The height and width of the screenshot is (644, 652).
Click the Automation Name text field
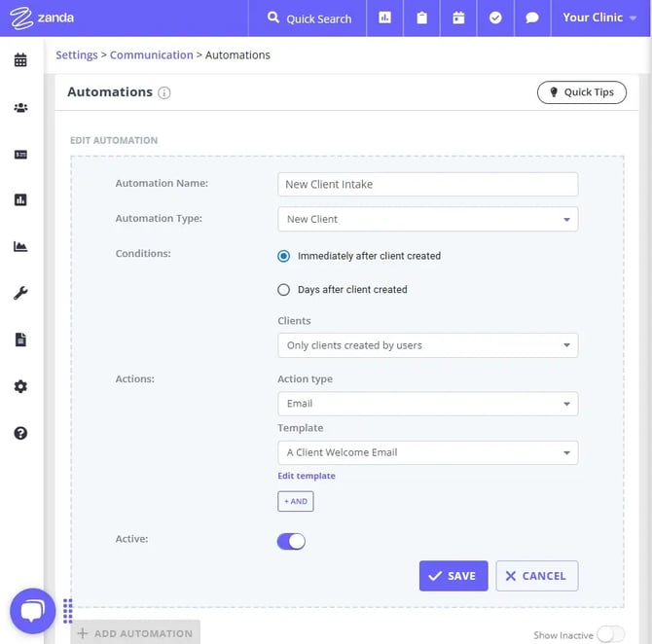point(427,184)
